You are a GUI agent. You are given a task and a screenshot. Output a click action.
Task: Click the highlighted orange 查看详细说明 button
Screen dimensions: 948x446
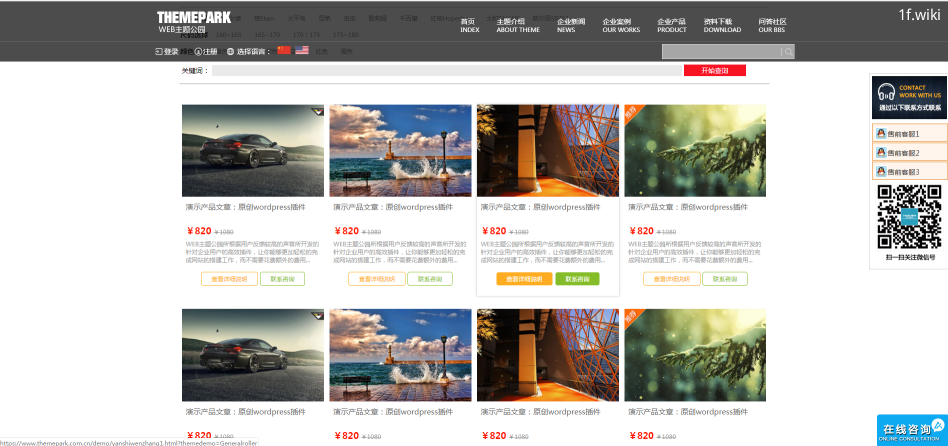[524, 279]
